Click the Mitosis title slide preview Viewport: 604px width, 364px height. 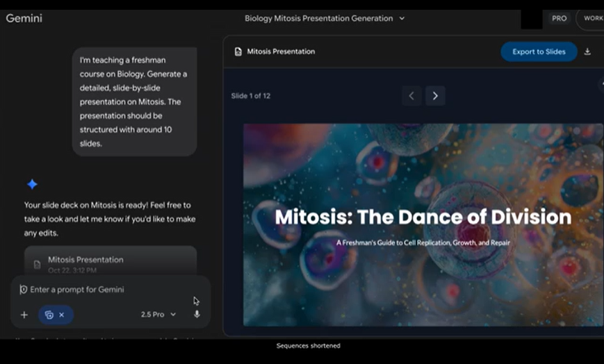click(x=423, y=224)
